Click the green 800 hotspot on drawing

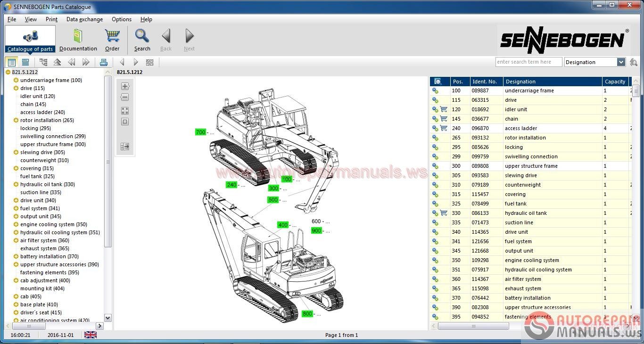coord(307,314)
